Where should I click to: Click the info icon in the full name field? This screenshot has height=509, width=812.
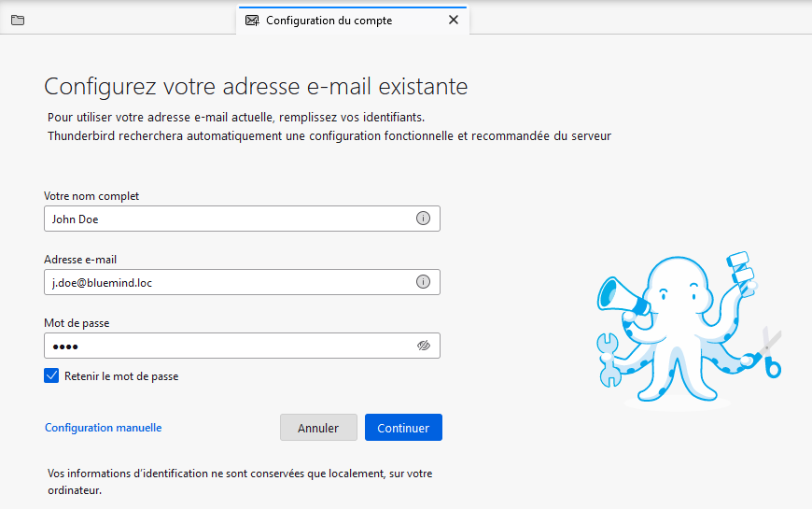click(423, 219)
